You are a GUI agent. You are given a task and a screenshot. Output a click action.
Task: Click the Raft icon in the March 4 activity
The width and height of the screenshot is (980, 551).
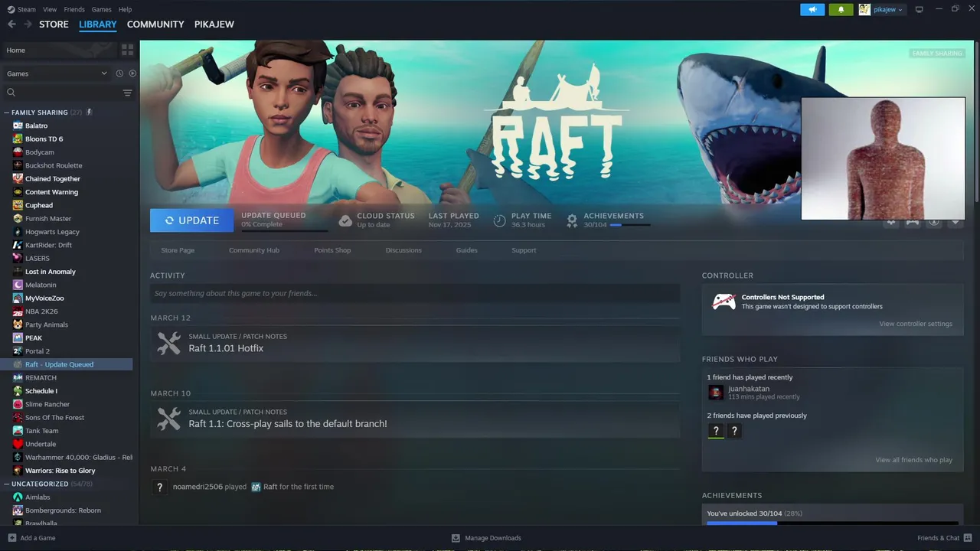pyautogui.click(x=256, y=487)
